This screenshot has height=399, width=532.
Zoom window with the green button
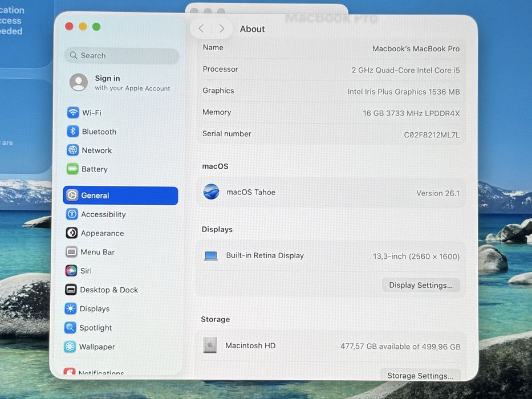(x=96, y=26)
